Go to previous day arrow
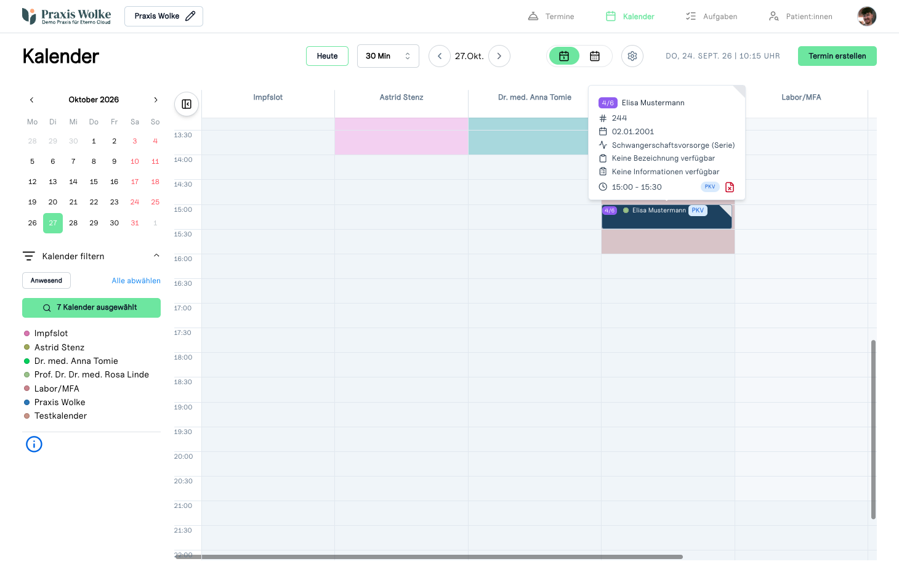The width and height of the screenshot is (899, 588). pos(440,56)
